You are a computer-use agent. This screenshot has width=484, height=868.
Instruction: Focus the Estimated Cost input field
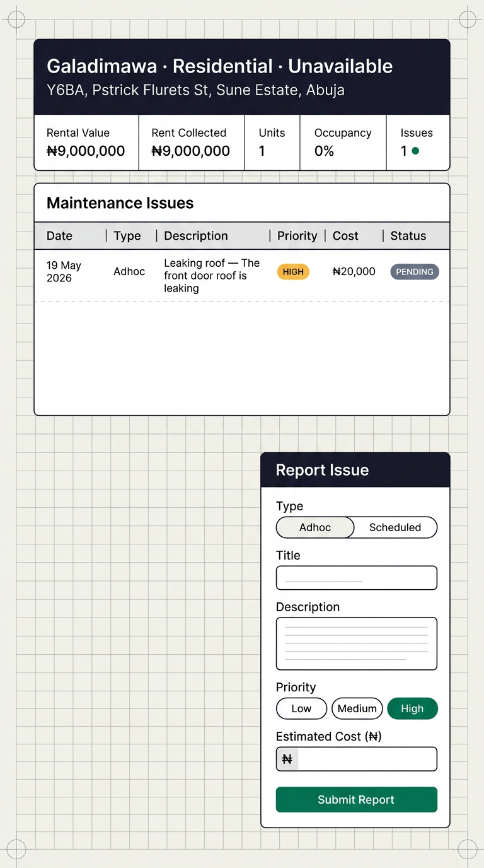coord(357,759)
